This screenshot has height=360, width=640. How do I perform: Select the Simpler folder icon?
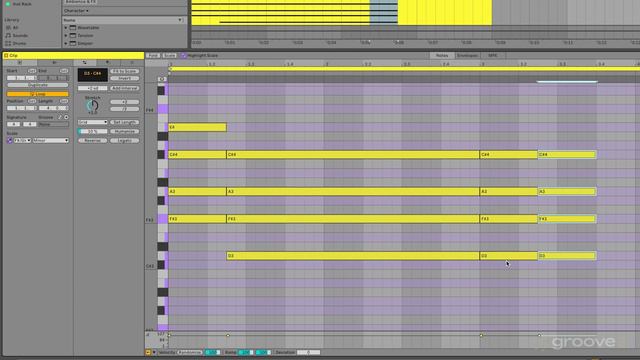[x=73, y=43]
